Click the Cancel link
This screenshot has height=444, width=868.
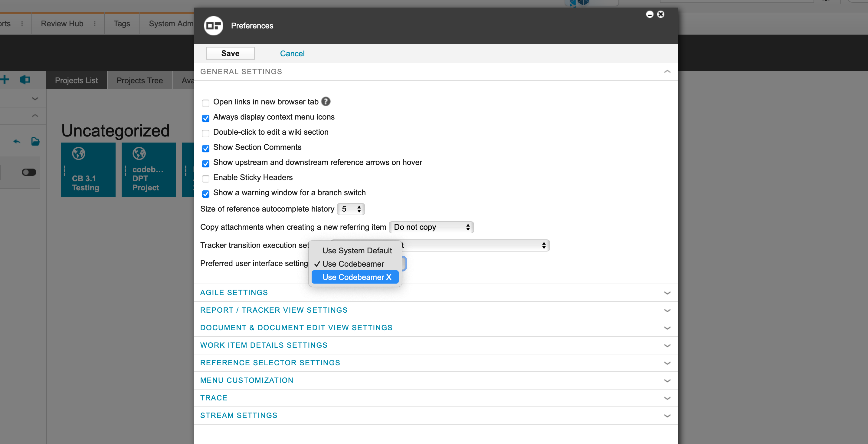[292, 53]
